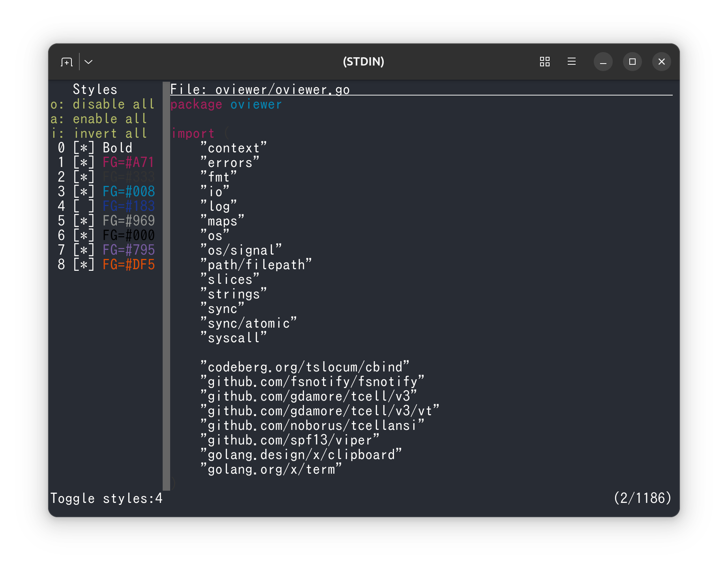
Task: Click the FG=#795 purple color label
Action: tap(129, 250)
